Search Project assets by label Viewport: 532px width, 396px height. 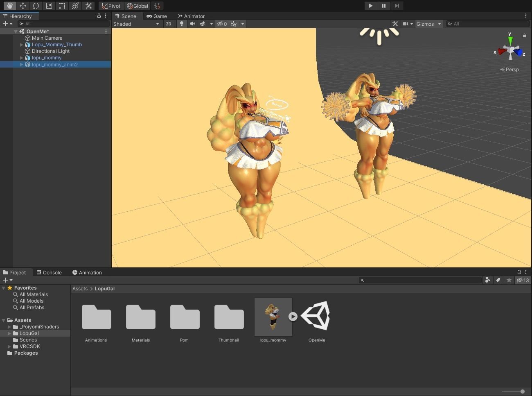[x=498, y=280]
